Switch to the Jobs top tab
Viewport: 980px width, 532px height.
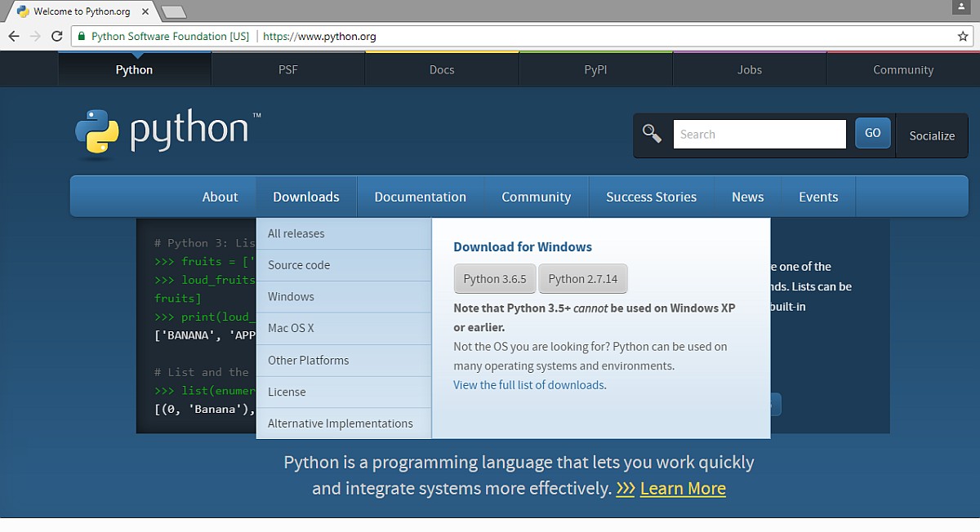(749, 69)
